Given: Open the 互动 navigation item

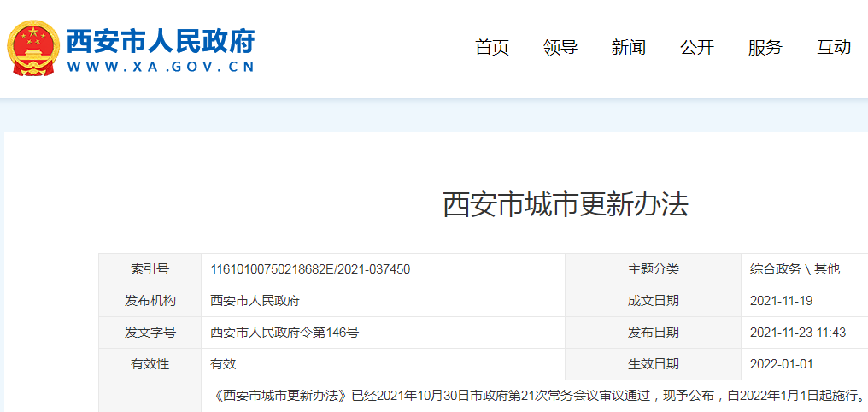Looking at the screenshot, I should (834, 48).
